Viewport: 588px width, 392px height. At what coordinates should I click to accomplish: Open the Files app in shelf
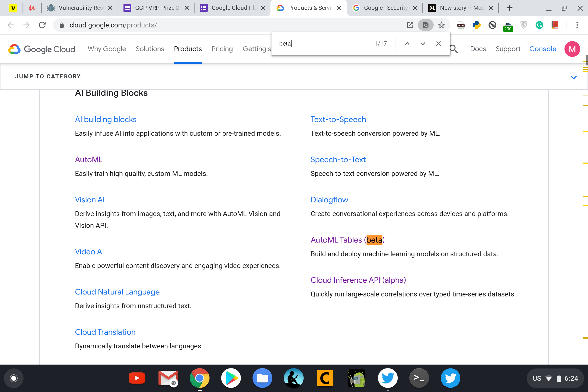pos(262,378)
